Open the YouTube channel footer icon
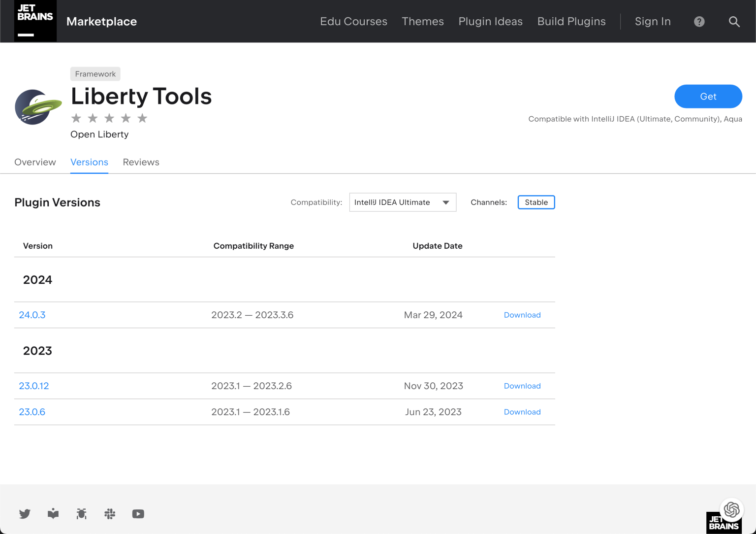This screenshot has height=534, width=756. tap(138, 514)
